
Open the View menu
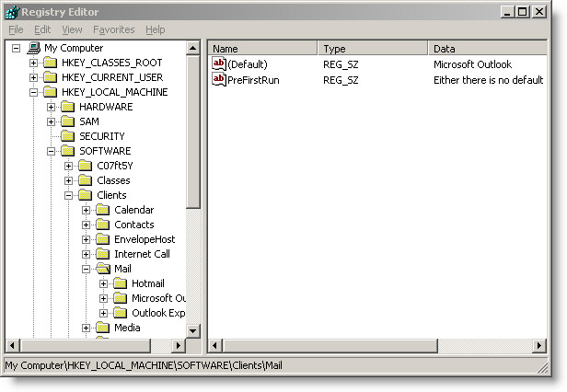(x=72, y=29)
